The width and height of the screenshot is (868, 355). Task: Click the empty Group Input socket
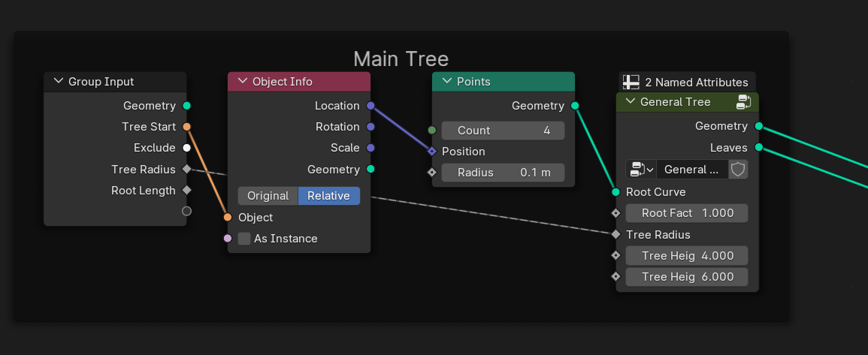186,211
